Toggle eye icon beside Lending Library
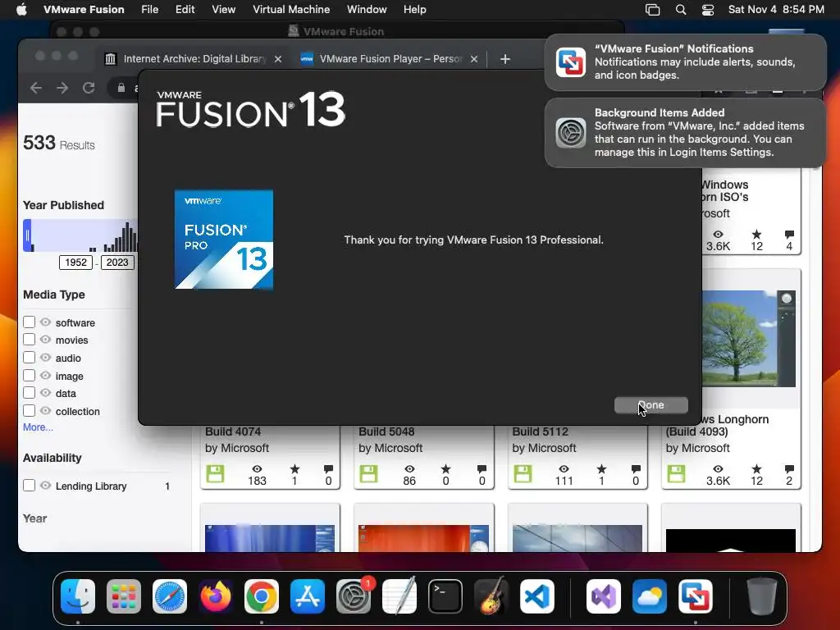This screenshot has height=630, width=840. (46, 486)
